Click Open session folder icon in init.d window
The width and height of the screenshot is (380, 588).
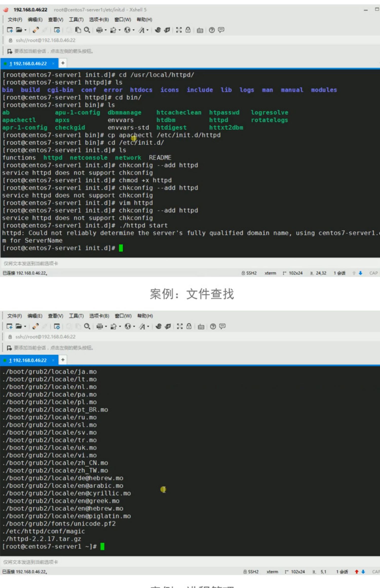pos(19,30)
